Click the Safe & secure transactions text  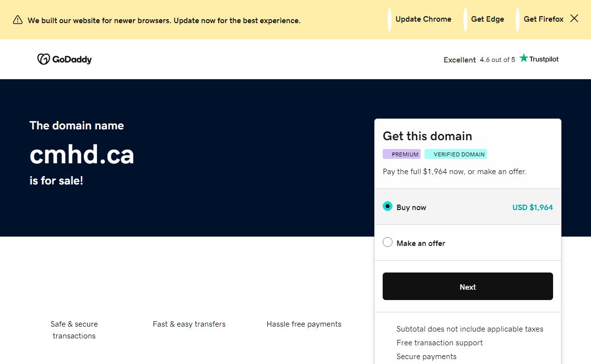tap(74, 330)
